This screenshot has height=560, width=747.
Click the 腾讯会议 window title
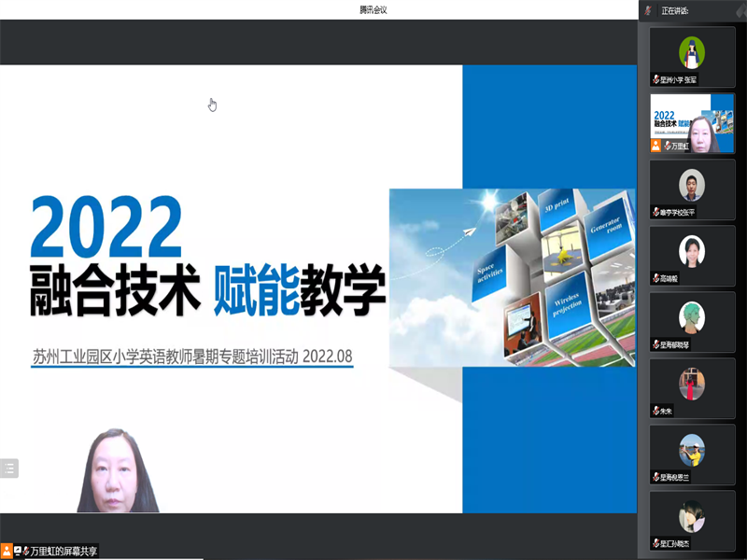tap(373, 9)
